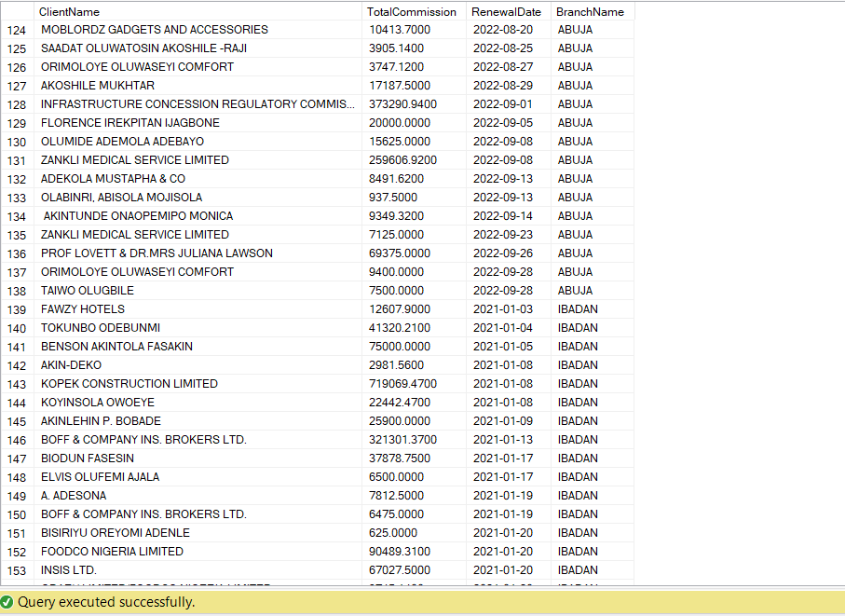Select the IBADAN cell in row 146
The width and height of the screenshot is (845, 616).
(593, 440)
